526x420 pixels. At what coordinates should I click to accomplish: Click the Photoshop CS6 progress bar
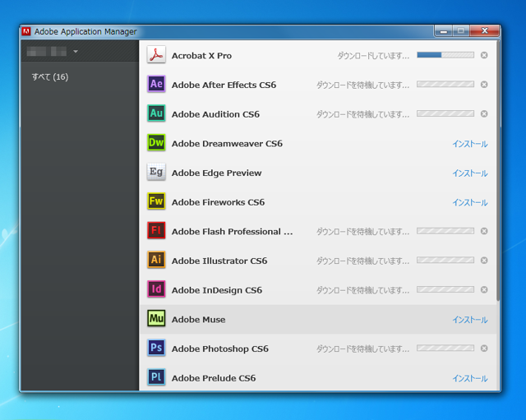pos(445,348)
